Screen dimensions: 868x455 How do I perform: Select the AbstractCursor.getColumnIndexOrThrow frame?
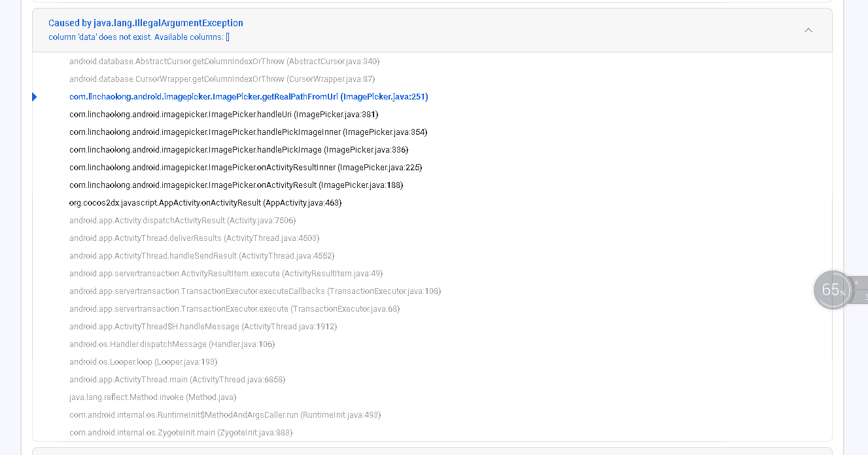[x=224, y=62]
